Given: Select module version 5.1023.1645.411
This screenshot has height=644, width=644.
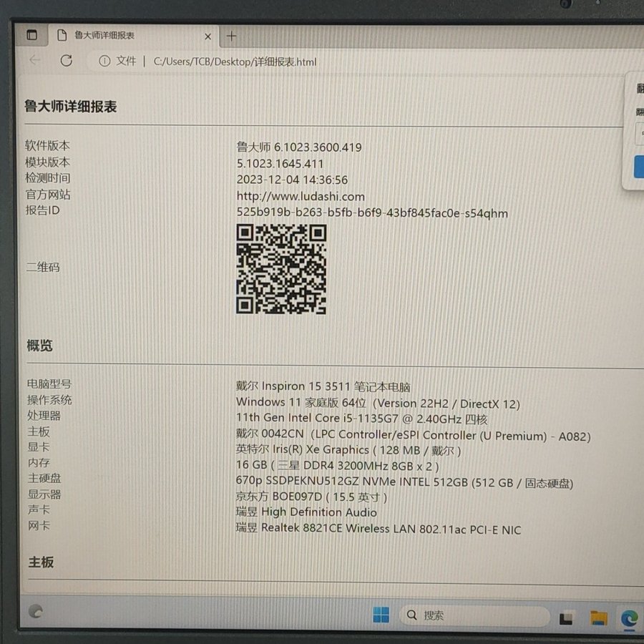Looking at the screenshot, I should (280, 163).
